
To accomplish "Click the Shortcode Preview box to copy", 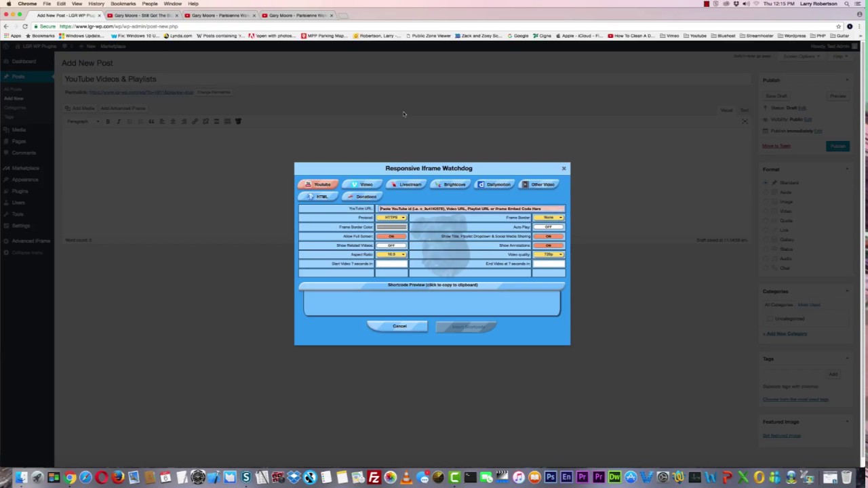I will [432, 304].
